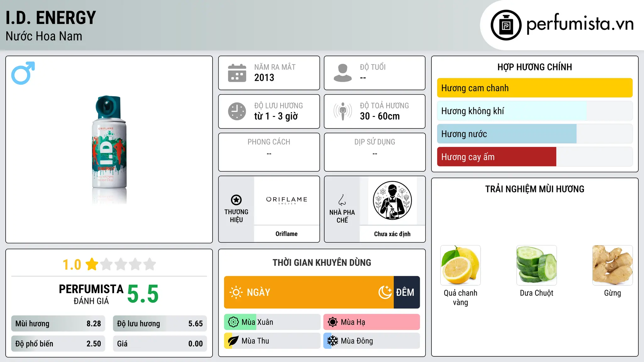Click the Thương Hiệu label
This screenshot has height=362, width=644.
(x=236, y=216)
